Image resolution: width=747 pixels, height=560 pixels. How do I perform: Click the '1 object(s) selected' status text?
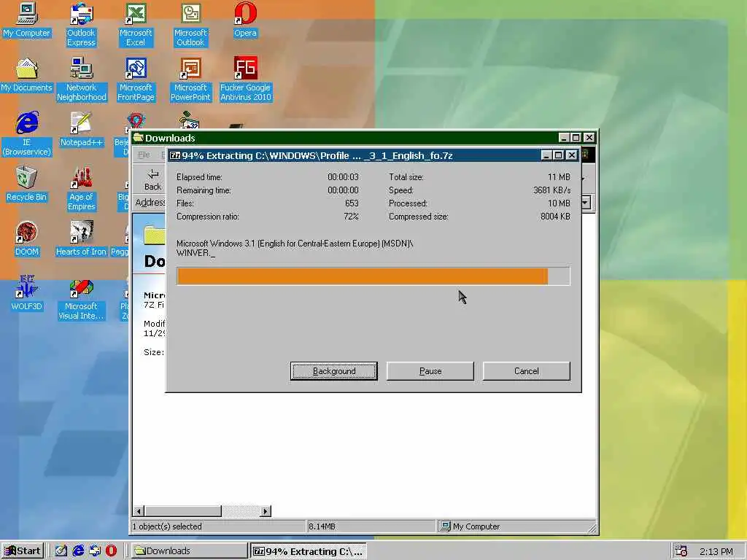click(x=167, y=526)
